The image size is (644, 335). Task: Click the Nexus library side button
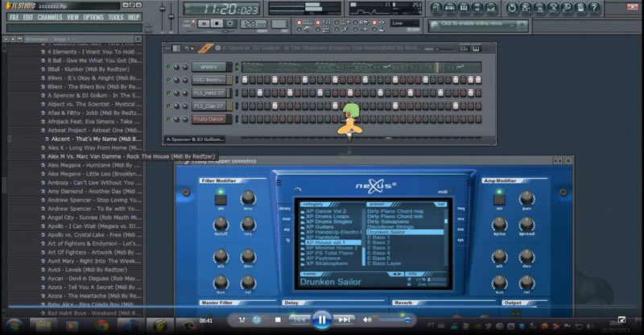(x=286, y=209)
